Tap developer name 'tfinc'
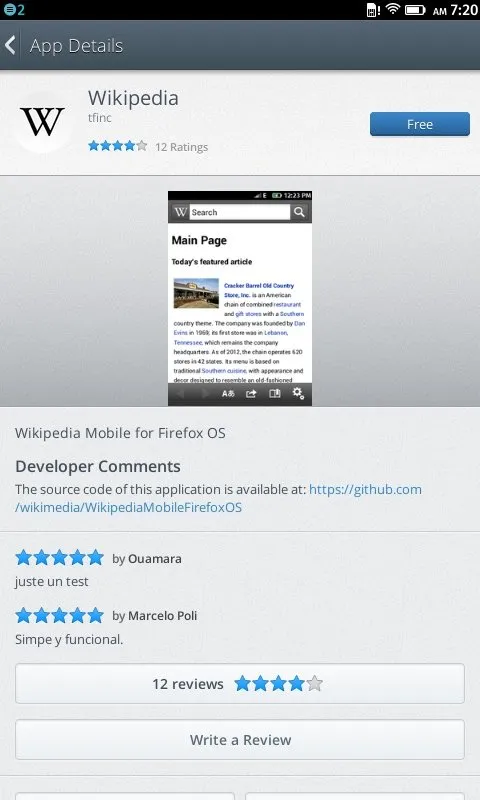480x800 pixels. (99, 118)
